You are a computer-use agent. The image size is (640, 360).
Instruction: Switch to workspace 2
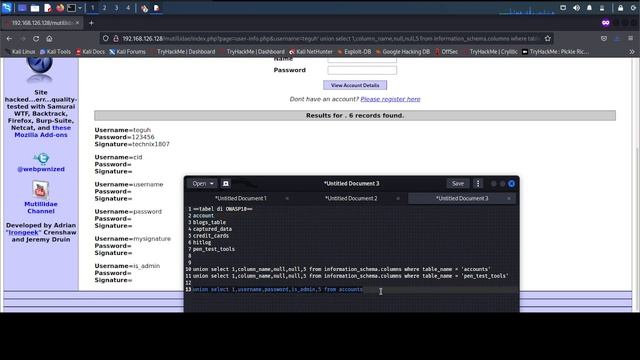coord(104,8)
